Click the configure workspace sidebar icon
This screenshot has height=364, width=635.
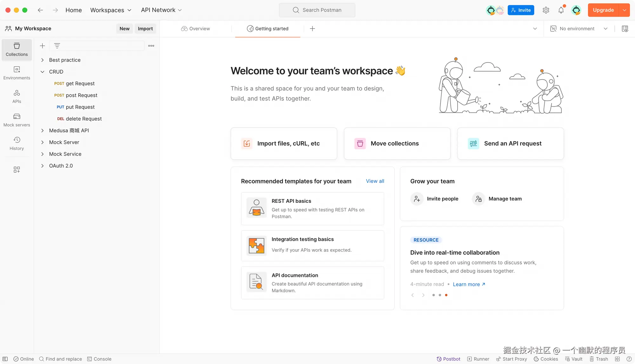pyautogui.click(x=17, y=170)
